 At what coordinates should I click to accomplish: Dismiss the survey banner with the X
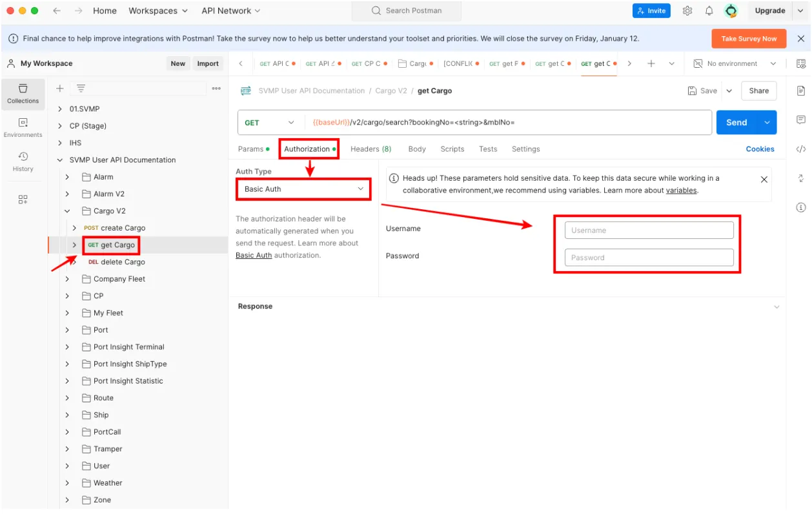coord(801,39)
